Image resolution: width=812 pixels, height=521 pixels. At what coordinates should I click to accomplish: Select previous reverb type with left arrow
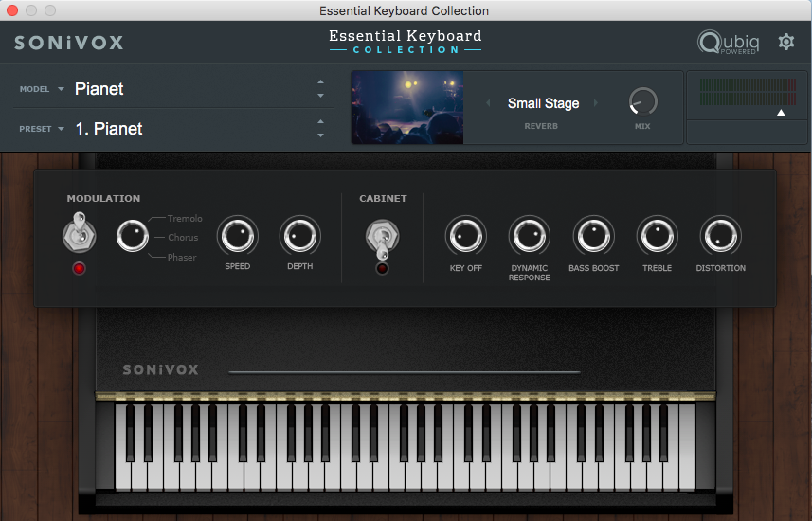(489, 103)
